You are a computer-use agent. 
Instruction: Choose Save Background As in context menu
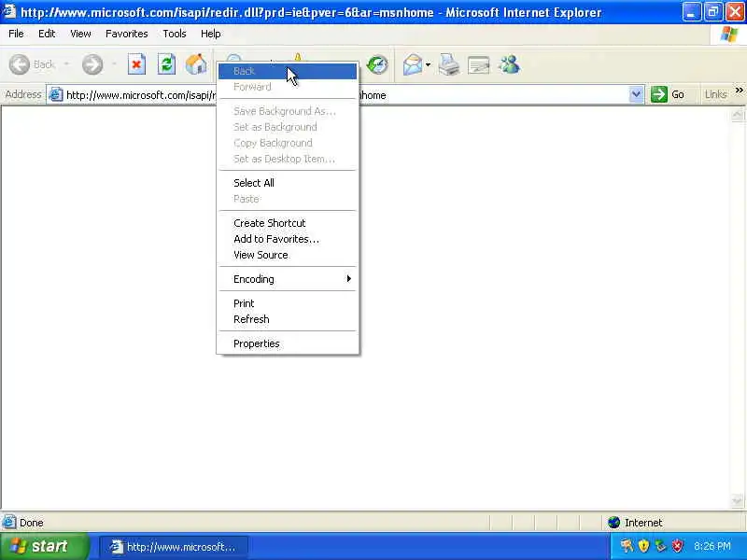[288, 111]
